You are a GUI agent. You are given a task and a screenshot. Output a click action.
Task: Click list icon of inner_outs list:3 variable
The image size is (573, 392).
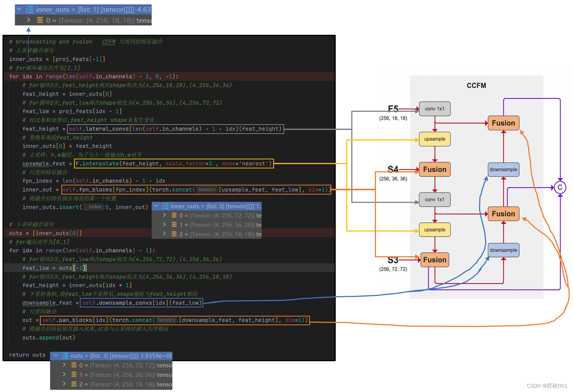tap(165, 206)
